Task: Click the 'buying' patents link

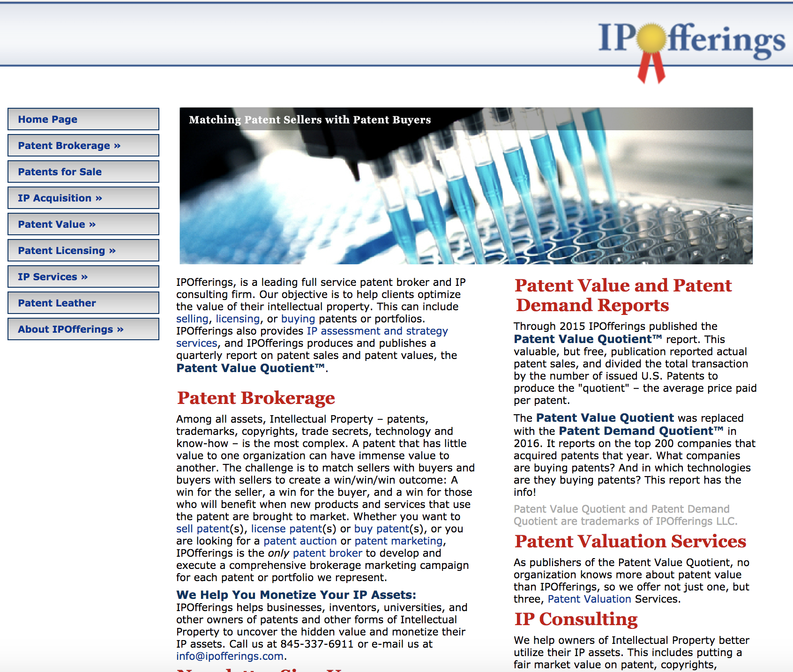Action: 298,319
